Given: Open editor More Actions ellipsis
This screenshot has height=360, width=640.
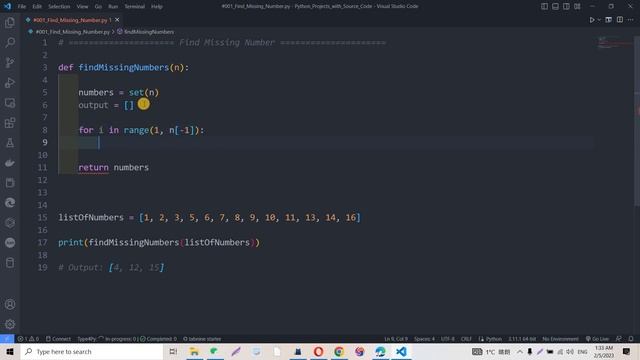Looking at the screenshot, I should pyautogui.click(x=631, y=20).
